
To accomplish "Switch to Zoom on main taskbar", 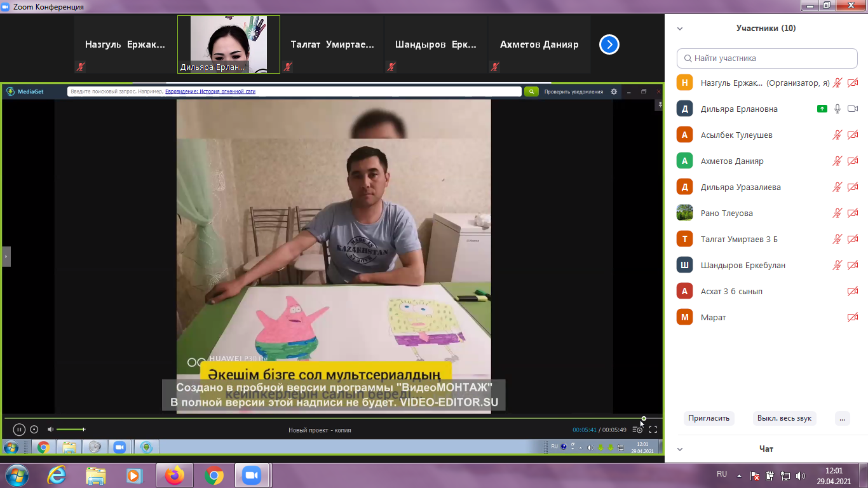I will [x=252, y=475].
